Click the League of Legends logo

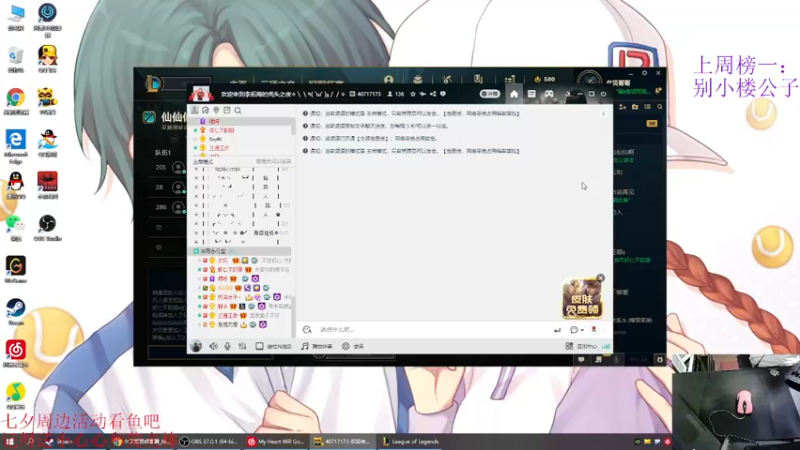(153, 83)
